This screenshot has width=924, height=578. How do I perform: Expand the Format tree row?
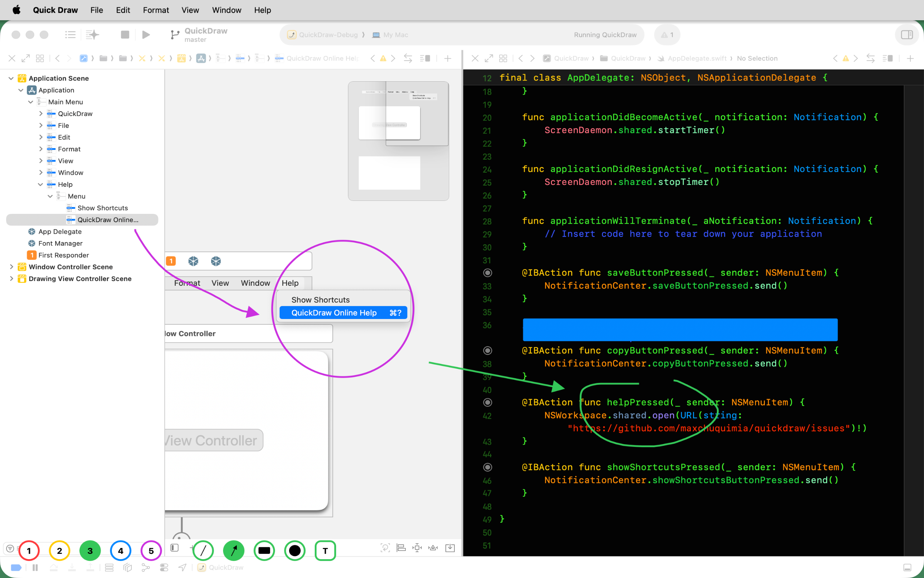click(40, 149)
